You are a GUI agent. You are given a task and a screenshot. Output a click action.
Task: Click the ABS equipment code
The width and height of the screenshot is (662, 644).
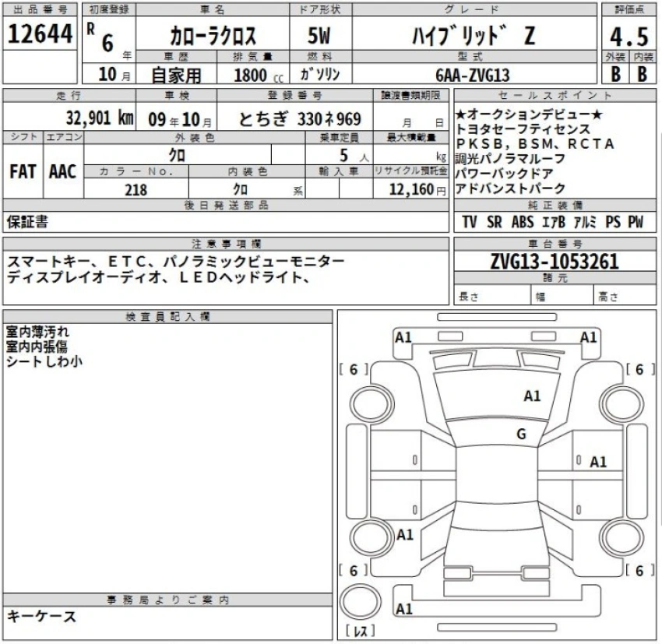523,222
